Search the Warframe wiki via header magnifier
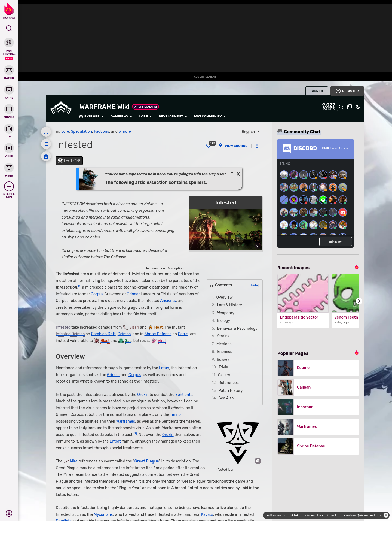The width and height of the screenshot is (392, 545). tap(341, 107)
